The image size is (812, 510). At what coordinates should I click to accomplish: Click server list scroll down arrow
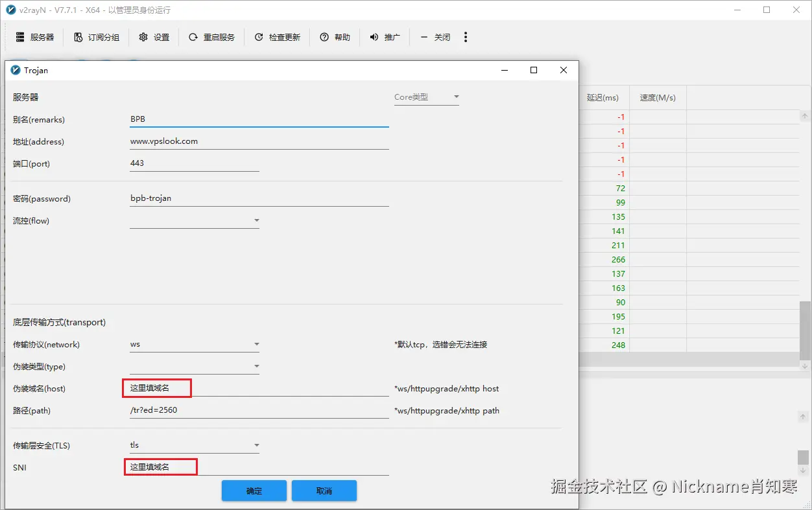[804, 366]
